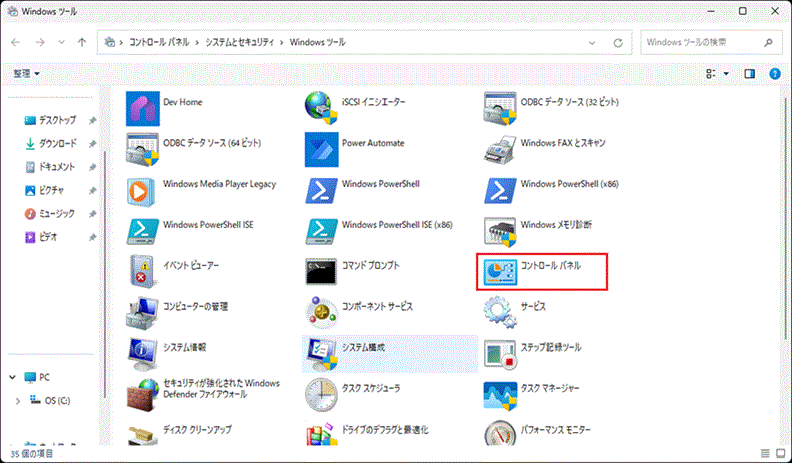Viewport: 792px width, 463px height.
Task: Open the コンポーネント サービス icon
Action: point(321,313)
